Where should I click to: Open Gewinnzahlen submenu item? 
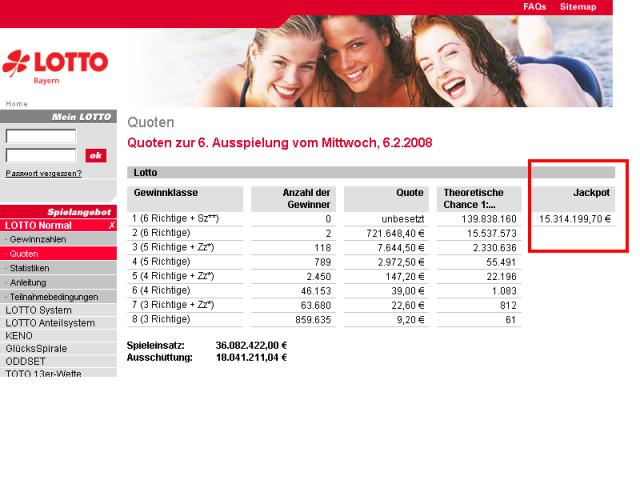58,239
